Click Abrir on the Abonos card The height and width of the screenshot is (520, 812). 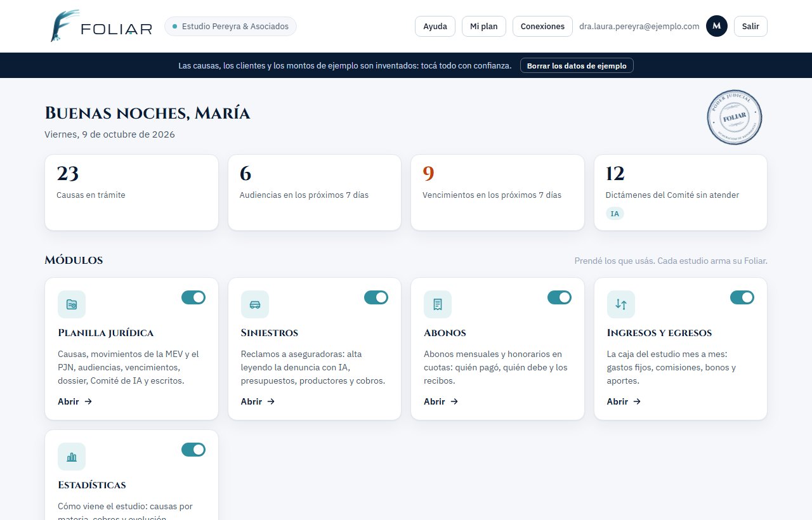click(x=441, y=401)
